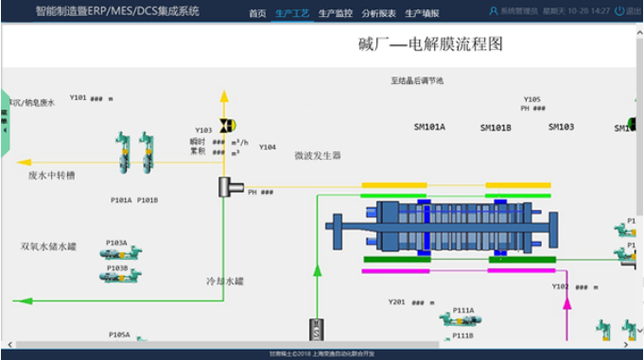Image resolution: width=644 pixels, height=360 pixels.
Task: Click the SM101B label
Action: [496, 128]
